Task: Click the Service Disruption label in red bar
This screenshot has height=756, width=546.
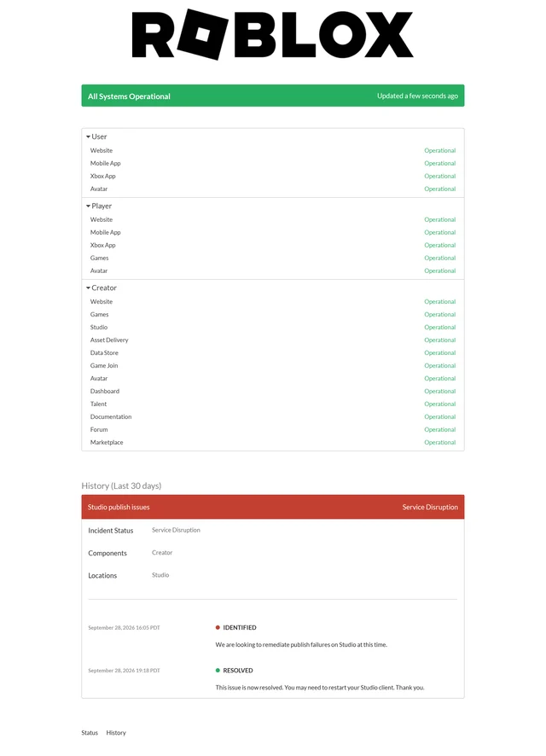Action: click(x=430, y=507)
